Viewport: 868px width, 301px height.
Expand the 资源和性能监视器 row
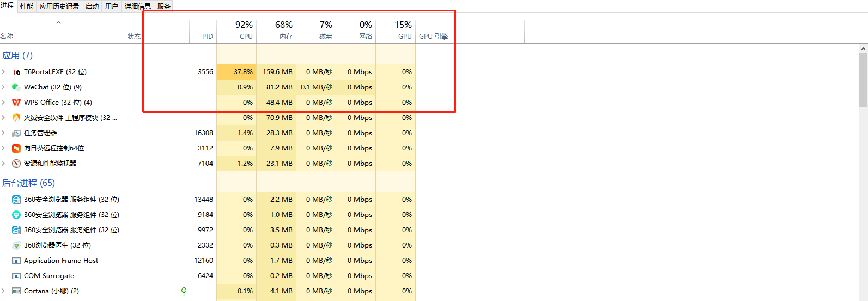point(3,164)
